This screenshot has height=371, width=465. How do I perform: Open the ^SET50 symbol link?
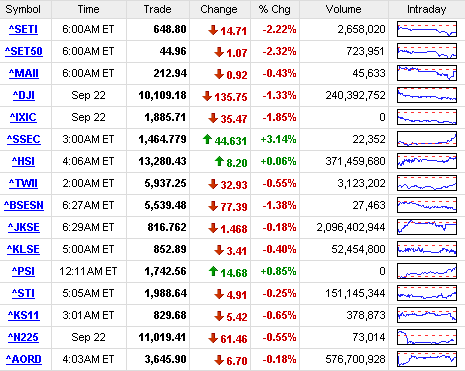click(24, 51)
